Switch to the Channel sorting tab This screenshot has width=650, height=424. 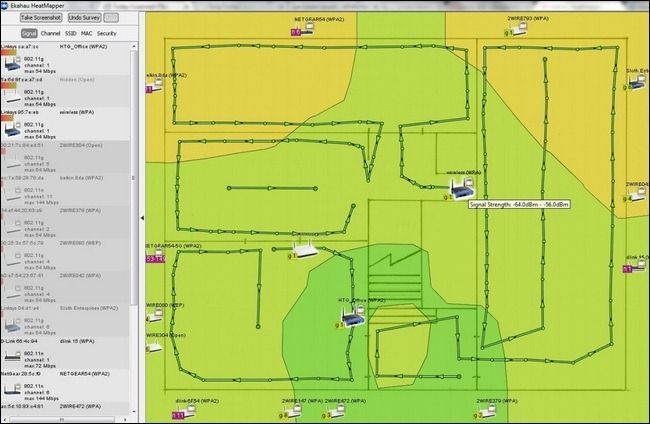50,33
